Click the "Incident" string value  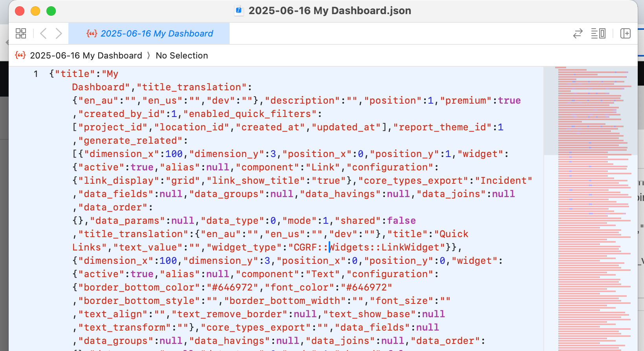pos(504,181)
